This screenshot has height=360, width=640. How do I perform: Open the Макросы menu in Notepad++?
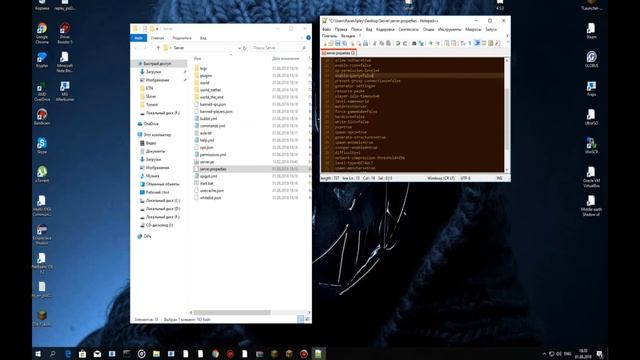click(x=473, y=29)
